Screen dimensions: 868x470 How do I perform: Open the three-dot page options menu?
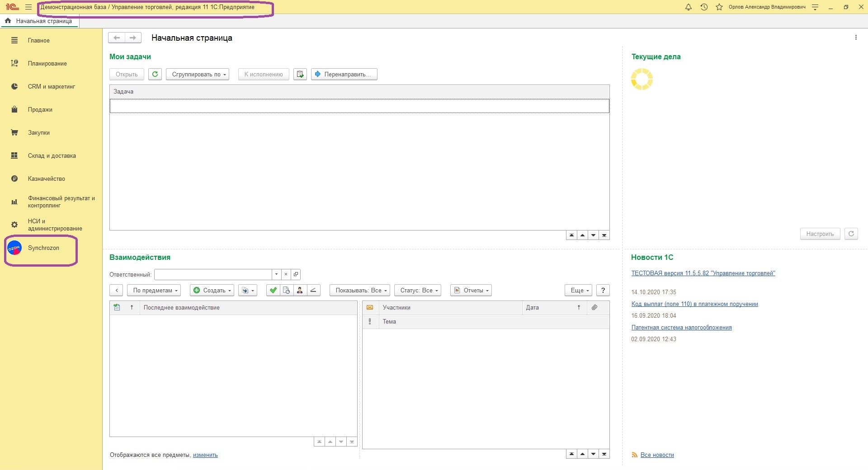click(856, 38)
